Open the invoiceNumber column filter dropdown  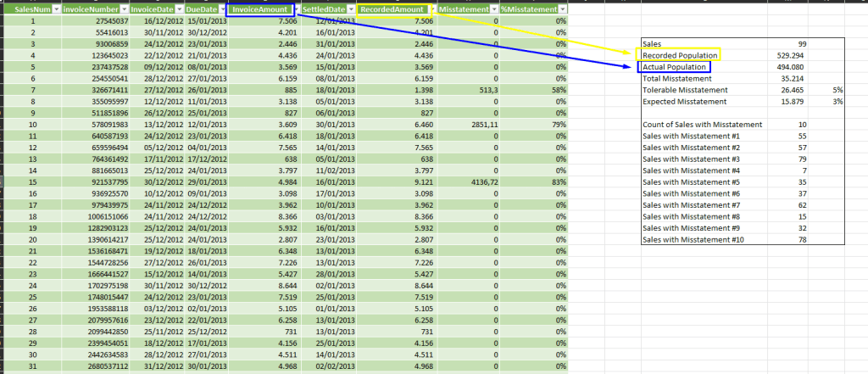(124, 9)
